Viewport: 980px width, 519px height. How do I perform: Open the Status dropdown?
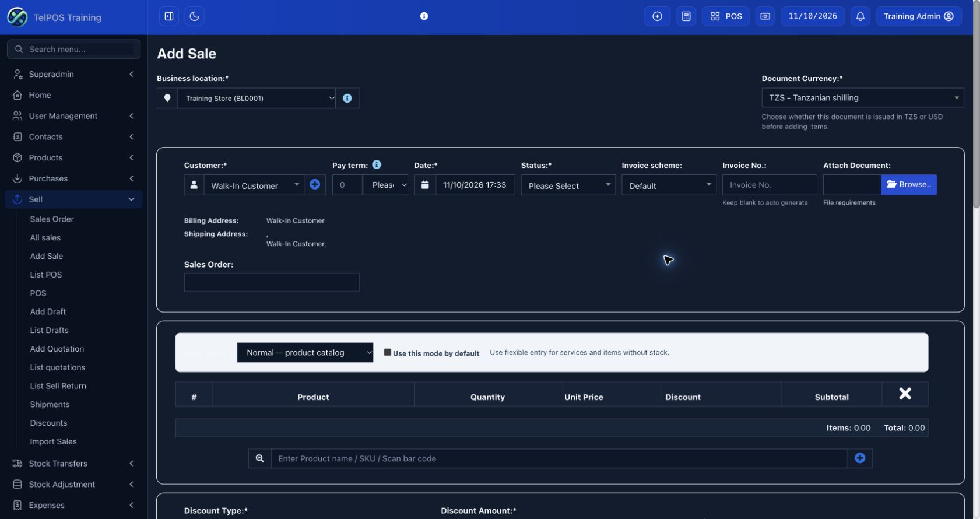pos(568,185)
